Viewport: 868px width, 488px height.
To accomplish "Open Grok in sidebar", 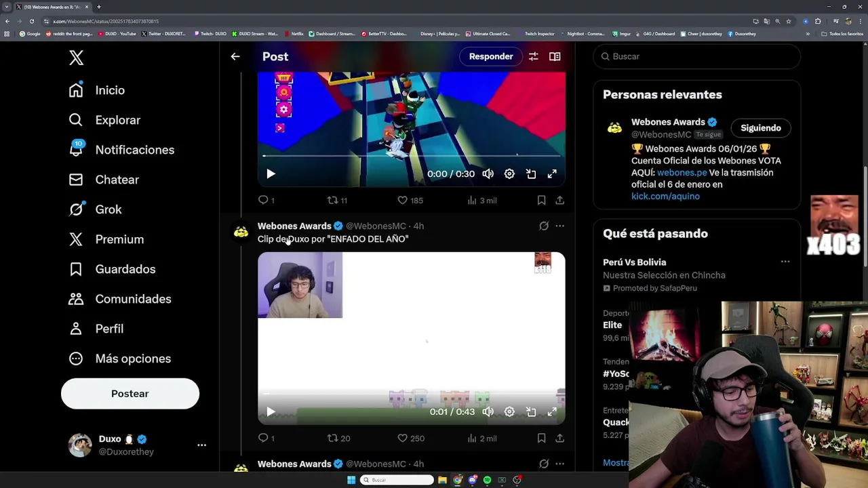I will tap(95, 209).
